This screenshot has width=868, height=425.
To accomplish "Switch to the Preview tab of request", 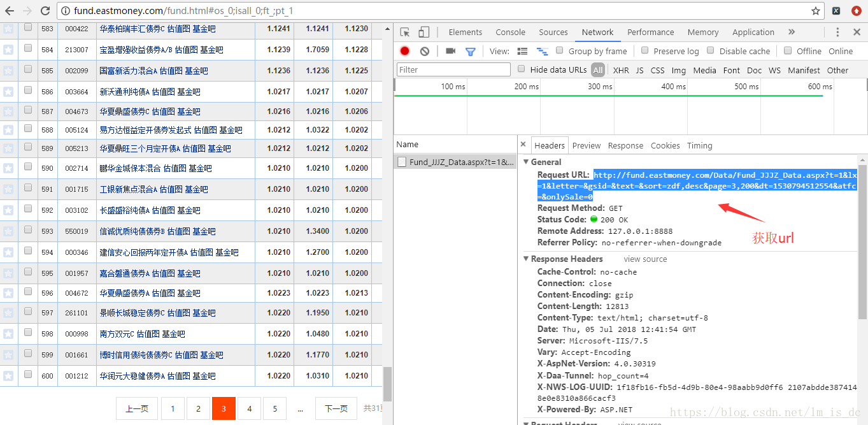I will pyautogui.click(x=587, y=145).
